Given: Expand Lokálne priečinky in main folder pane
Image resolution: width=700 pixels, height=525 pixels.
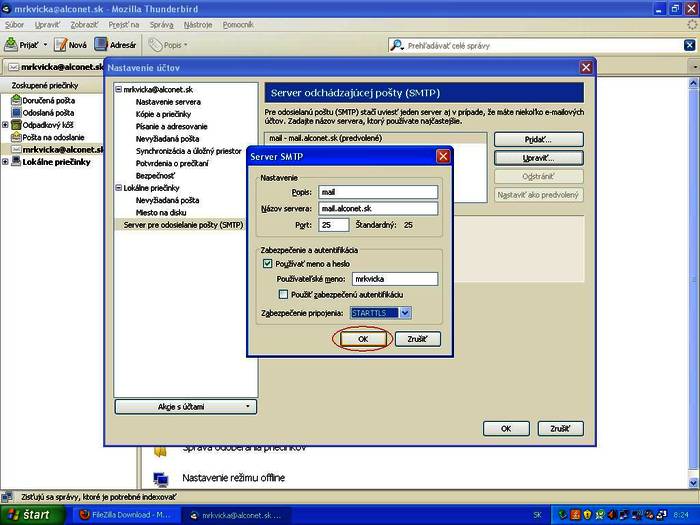Looking at the screenshot, I should pyautogui.click(x=5, y=162).
